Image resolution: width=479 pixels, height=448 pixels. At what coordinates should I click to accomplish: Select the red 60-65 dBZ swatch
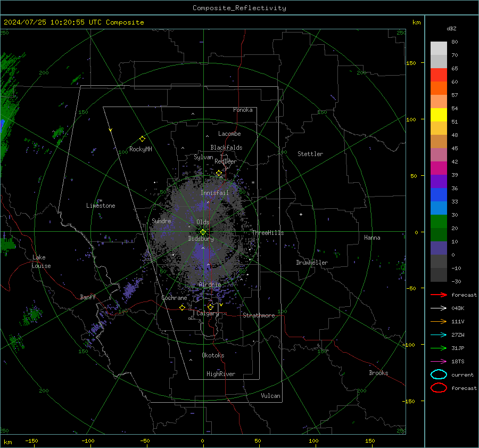click(439, 75)
